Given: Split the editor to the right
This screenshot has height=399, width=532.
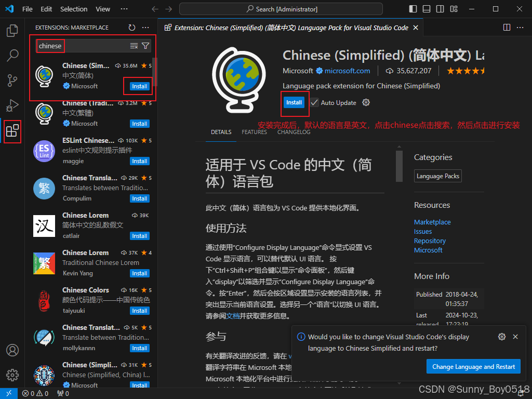Looking at the screenshot, I should point(507,28).
